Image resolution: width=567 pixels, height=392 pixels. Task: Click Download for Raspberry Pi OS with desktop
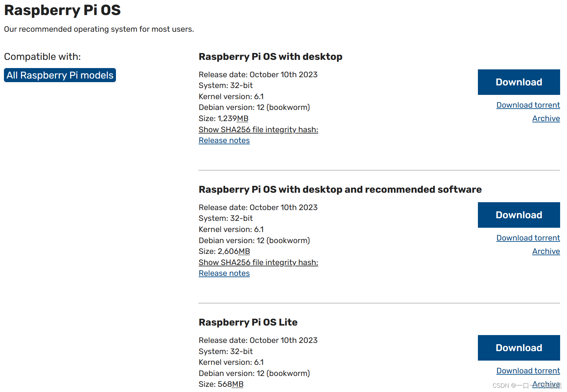click(519, 82)
